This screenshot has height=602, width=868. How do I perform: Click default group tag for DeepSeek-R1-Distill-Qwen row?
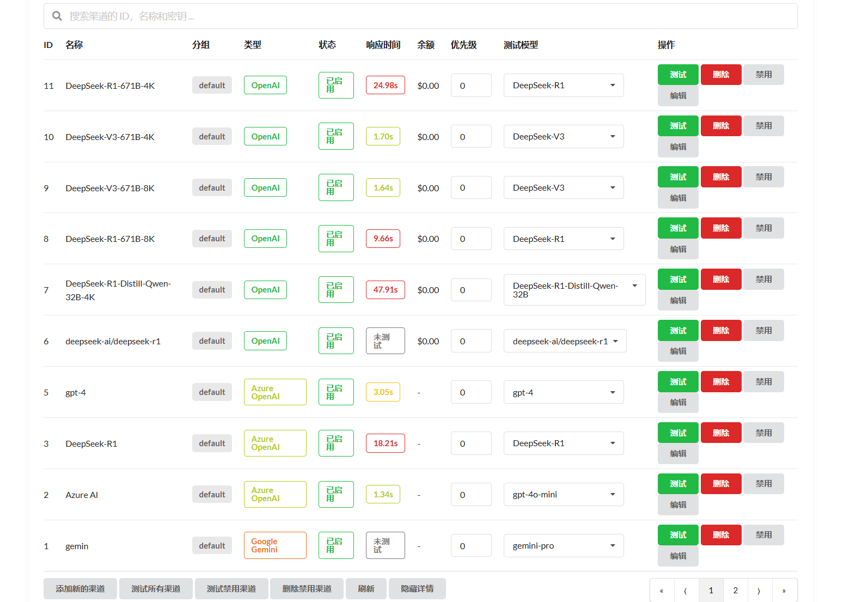coord(212,290)
